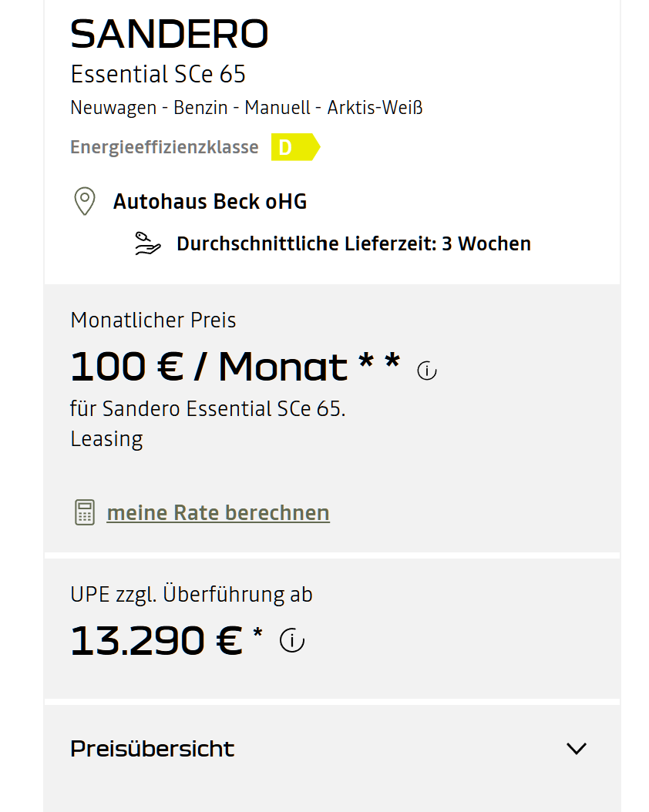Click the SANDERO model title
This screenshot has width=649, height=812.
pyautogui.click(x=170, y=34)
